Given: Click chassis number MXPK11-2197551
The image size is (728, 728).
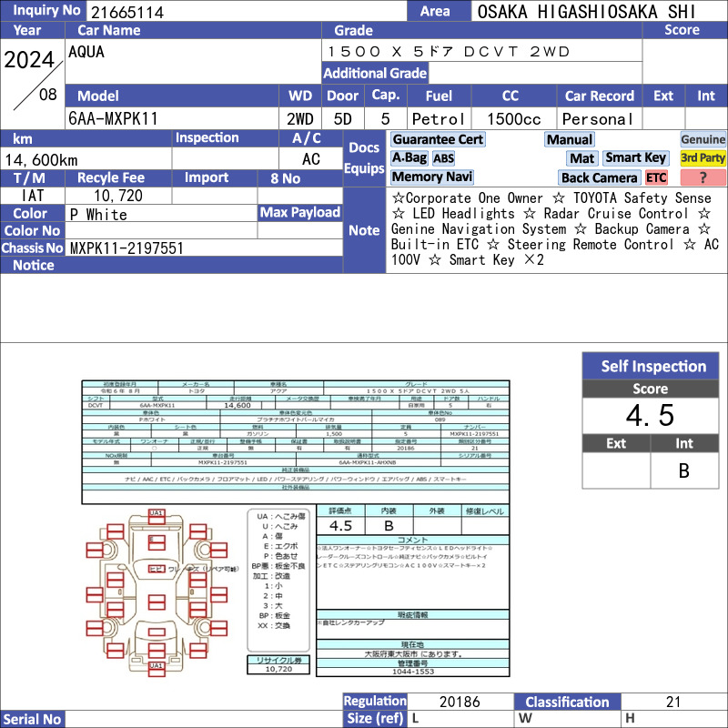Looking at the screenshot, I should point(126,248).
